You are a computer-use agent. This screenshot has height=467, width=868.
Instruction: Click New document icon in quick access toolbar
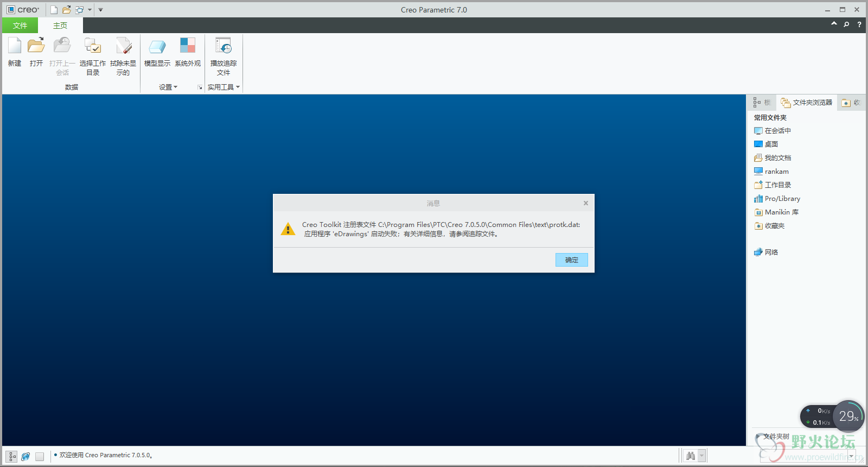(54, 10)
